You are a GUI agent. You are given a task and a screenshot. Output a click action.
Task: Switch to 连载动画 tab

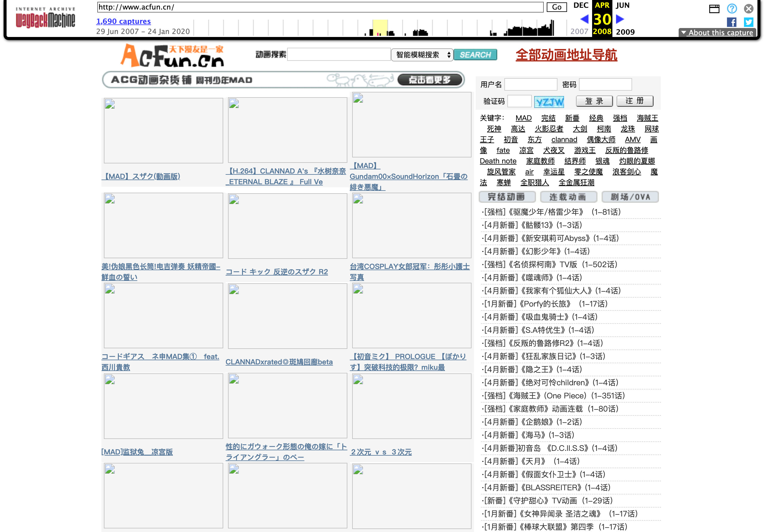pos(568,197)
